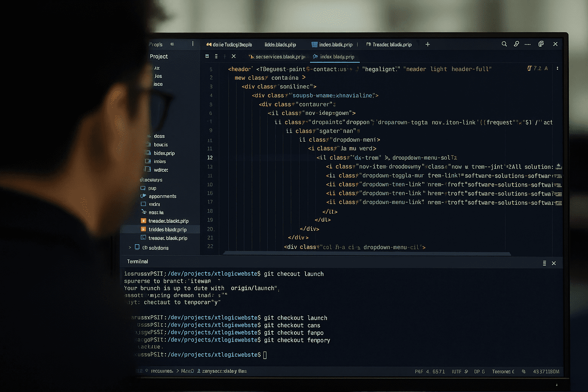Click line number 22 in the gutter

click(x=210, y=246)
